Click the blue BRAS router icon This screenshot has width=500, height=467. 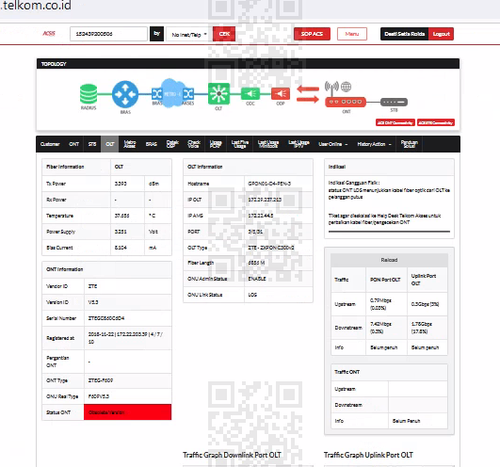[125, 94]
